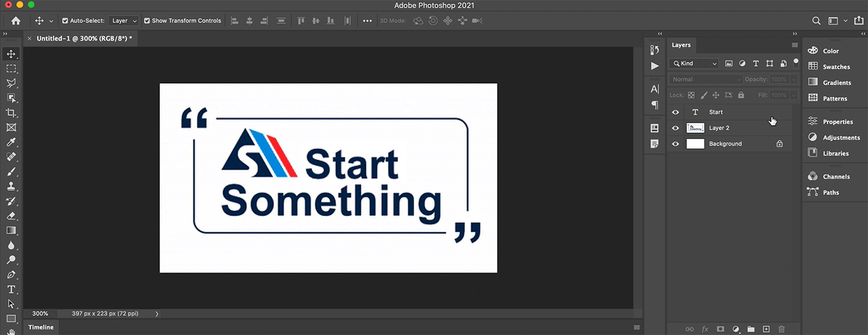Click the three-dots more align options

[368, 20]
